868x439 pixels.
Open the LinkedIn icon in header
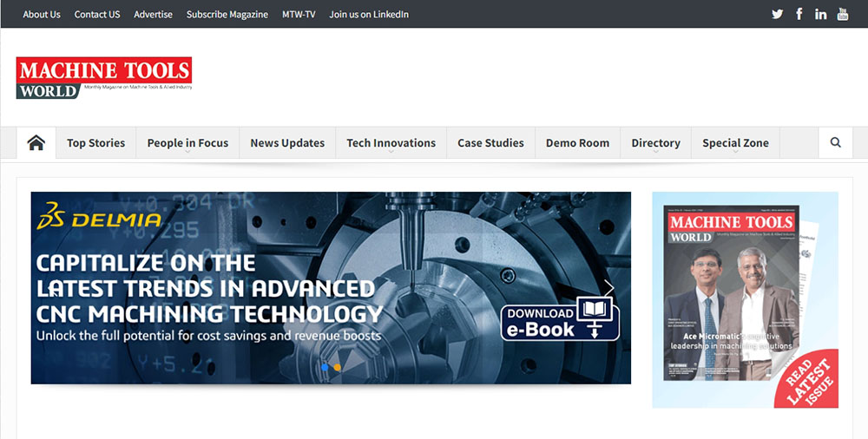pyautogui.click(x=820, y=15)
